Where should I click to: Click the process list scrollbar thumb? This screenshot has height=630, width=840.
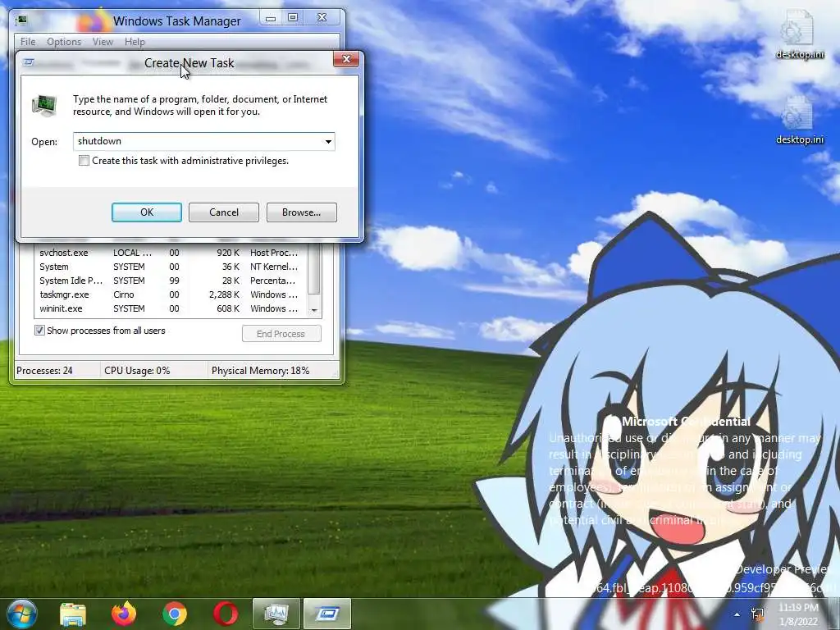[314, 269]
